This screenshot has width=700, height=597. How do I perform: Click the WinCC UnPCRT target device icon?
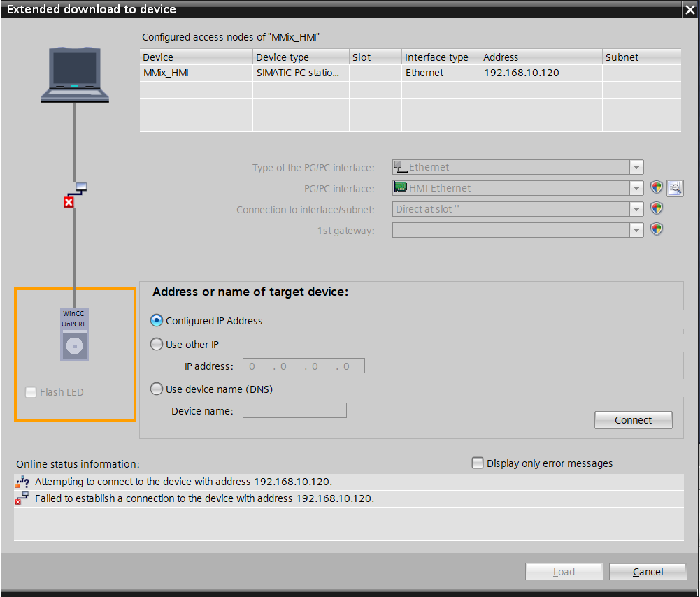pyautogui.click(x=74, y=334)
